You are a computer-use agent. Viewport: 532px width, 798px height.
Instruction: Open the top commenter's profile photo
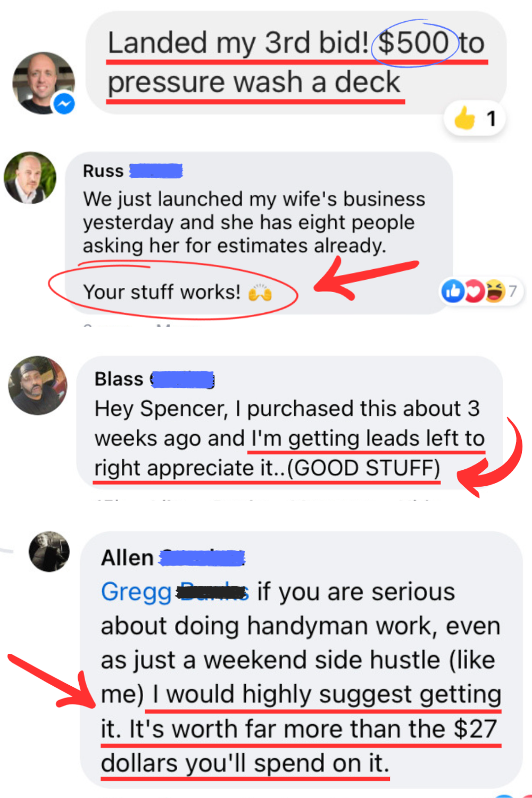coord(44,83)
